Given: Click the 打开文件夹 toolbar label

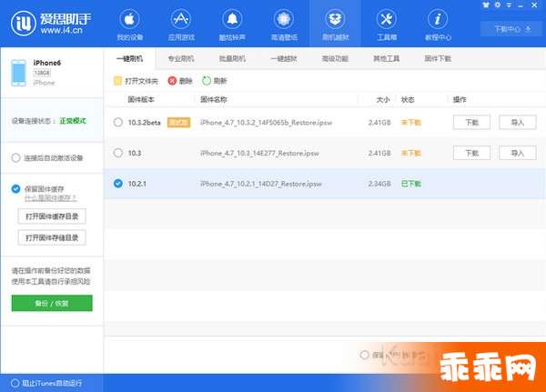Looking at the screenshot, I should 141,81.
